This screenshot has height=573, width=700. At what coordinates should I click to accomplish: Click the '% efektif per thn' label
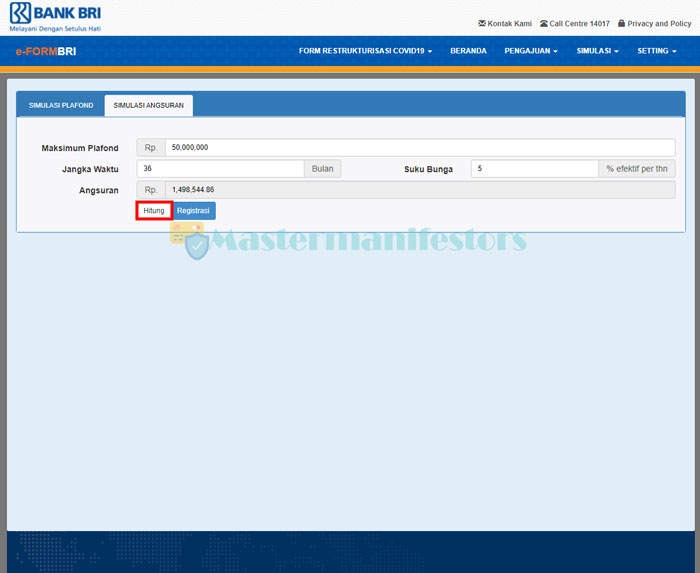[637, 169]
